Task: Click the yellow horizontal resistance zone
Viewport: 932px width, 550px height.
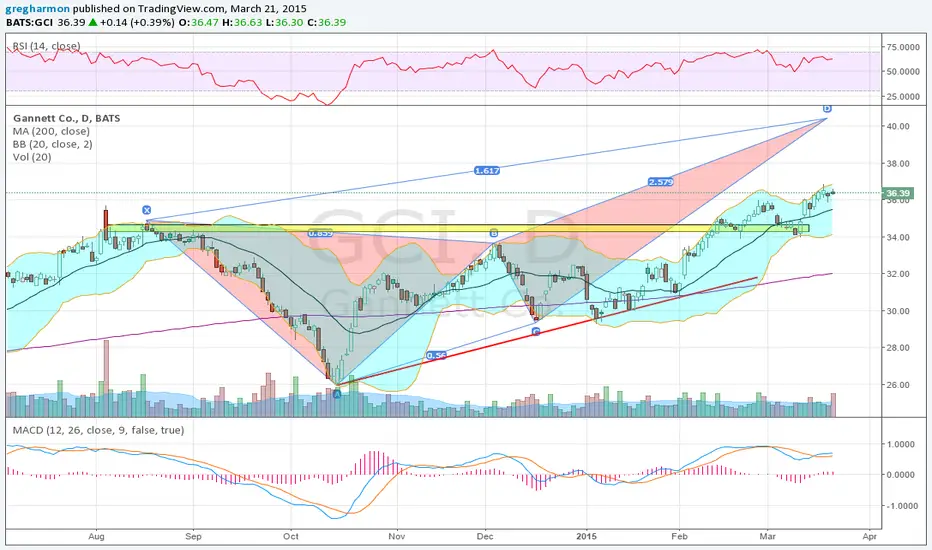Action: pyautogui.click(x=457, y=228)
